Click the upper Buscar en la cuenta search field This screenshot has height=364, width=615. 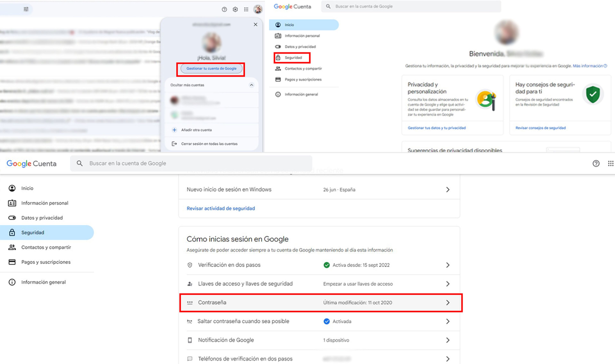[411, 6]
